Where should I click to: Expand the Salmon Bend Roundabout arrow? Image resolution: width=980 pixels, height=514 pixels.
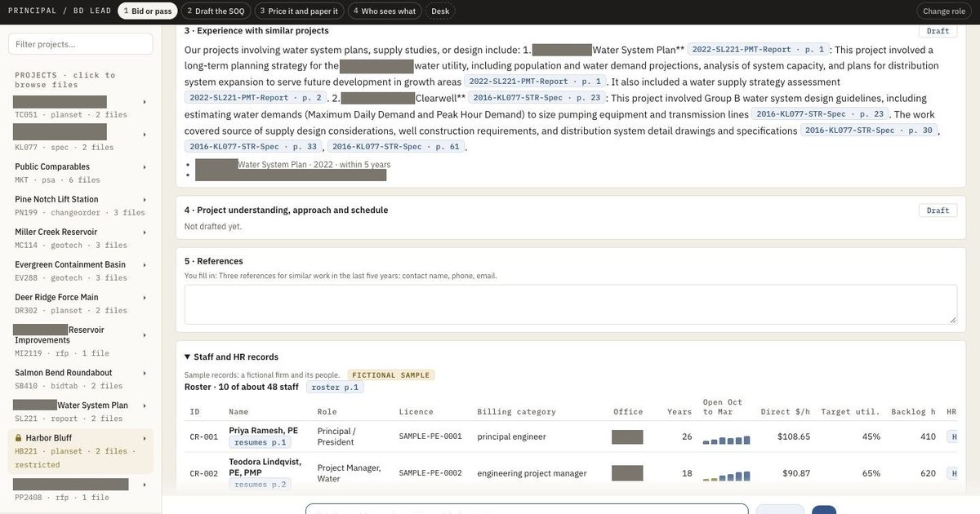(145, 373)
